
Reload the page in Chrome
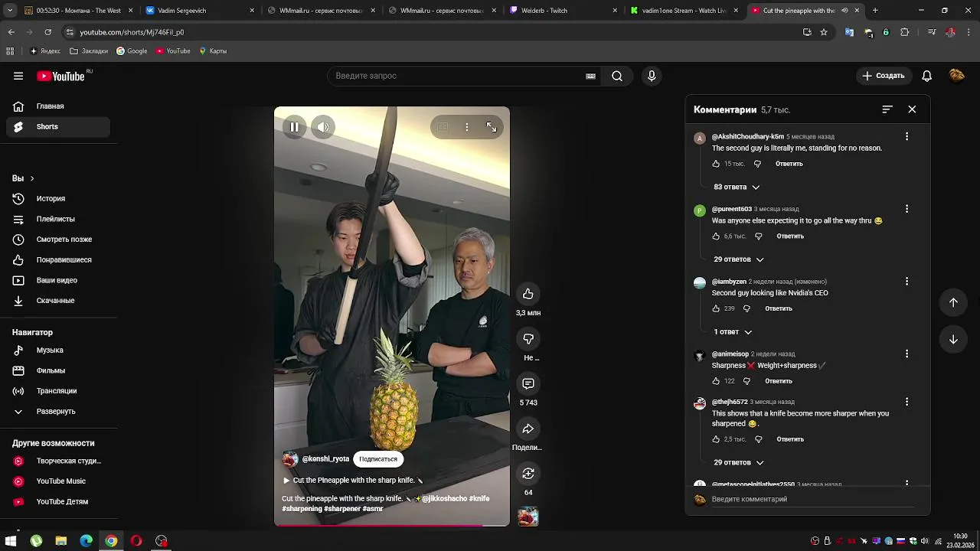point(47,32)
